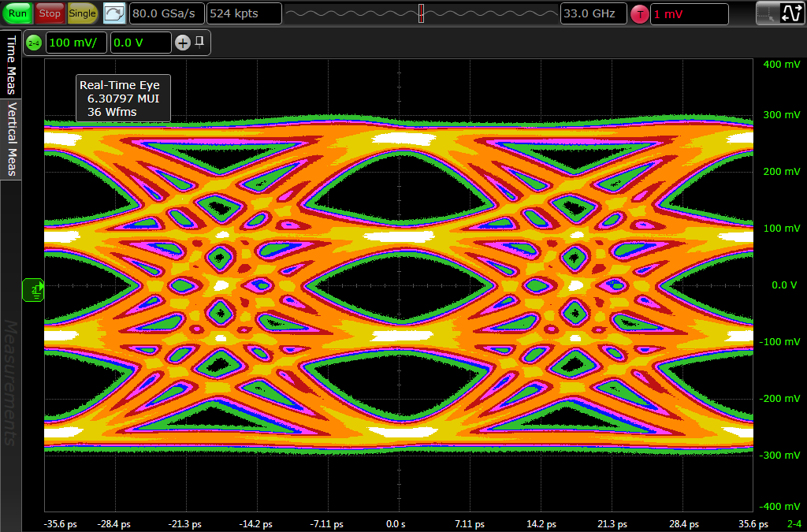Select the waveform pan mode icon
807x532 pixels.
point(790,13)
